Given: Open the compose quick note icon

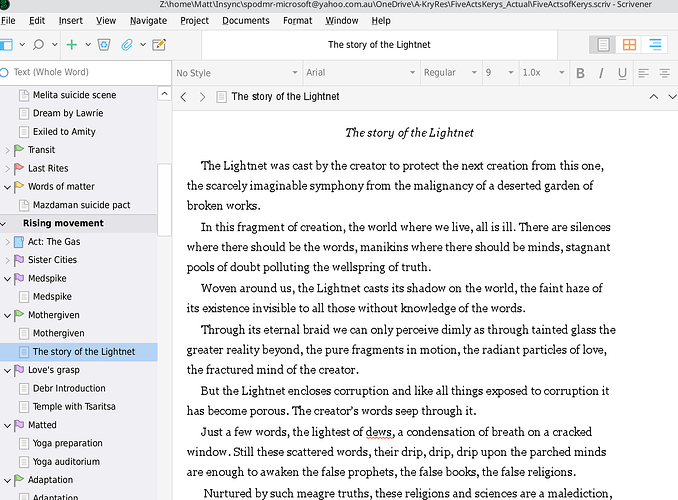Looking at the screenshot, I should click(x=159, y=45).
